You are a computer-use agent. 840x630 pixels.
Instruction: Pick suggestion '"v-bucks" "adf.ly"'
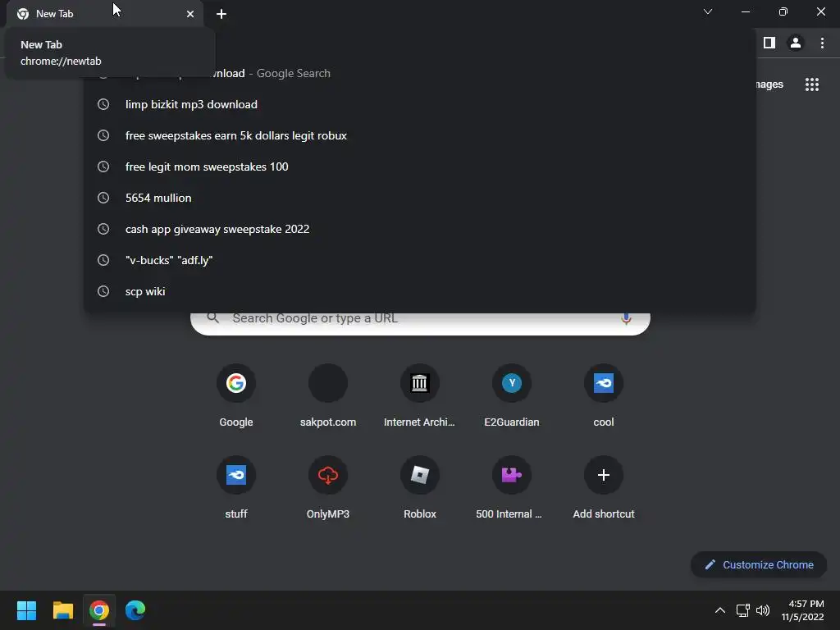click(x=419, y=260)
